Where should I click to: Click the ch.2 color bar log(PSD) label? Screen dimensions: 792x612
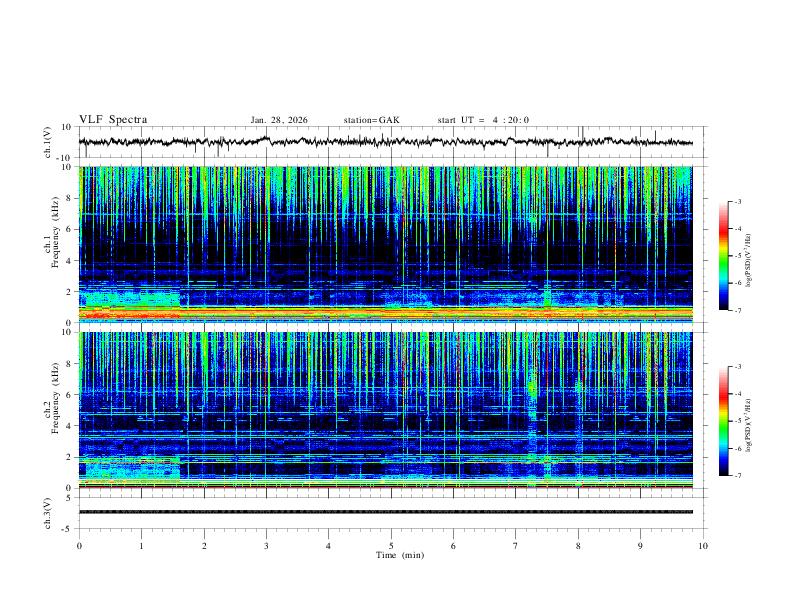(x=749, y=425)
